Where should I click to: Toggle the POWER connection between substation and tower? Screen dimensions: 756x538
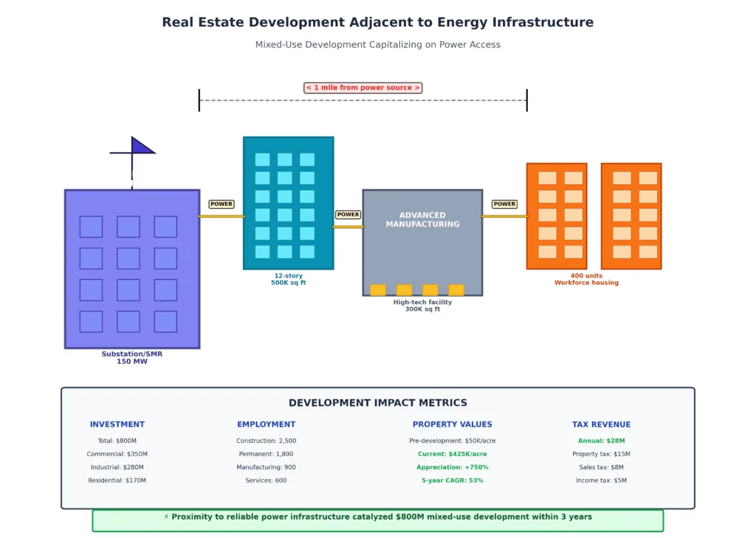coord(221,204)
